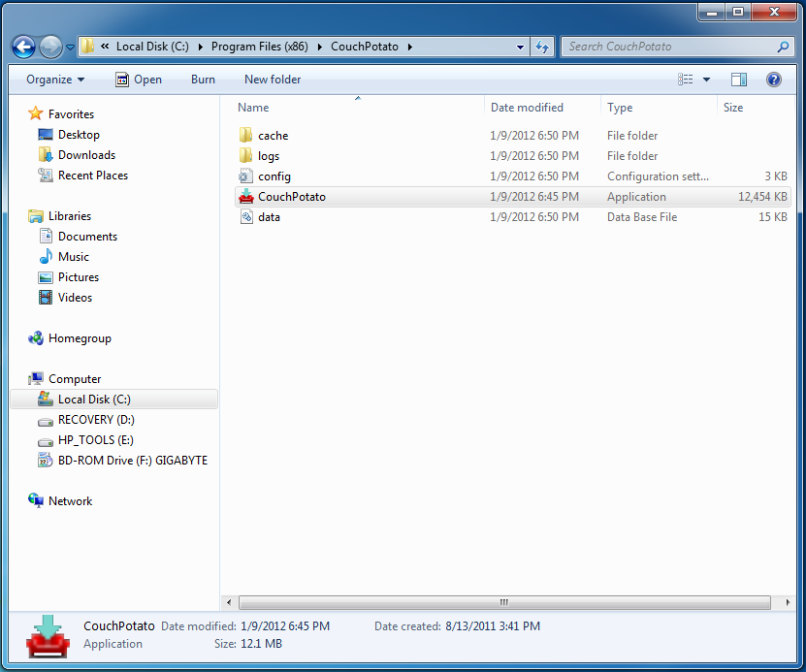The height and width of the screenshot is (672, 806).
Task: Click Data Base File type cell
Action: click(x=641, y=217)
